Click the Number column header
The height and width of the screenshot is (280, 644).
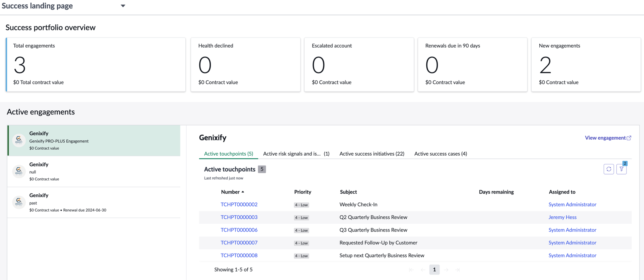pos(230,192)
